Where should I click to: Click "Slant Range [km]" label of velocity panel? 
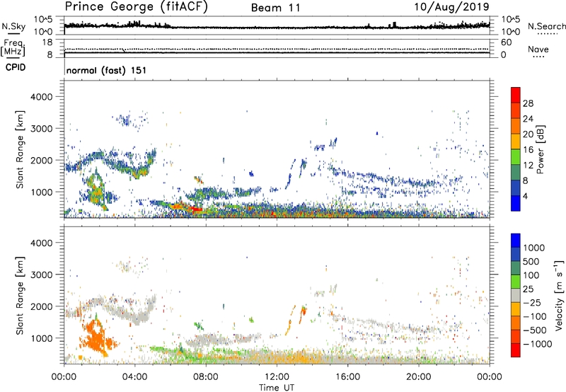(x=20, y=296)
